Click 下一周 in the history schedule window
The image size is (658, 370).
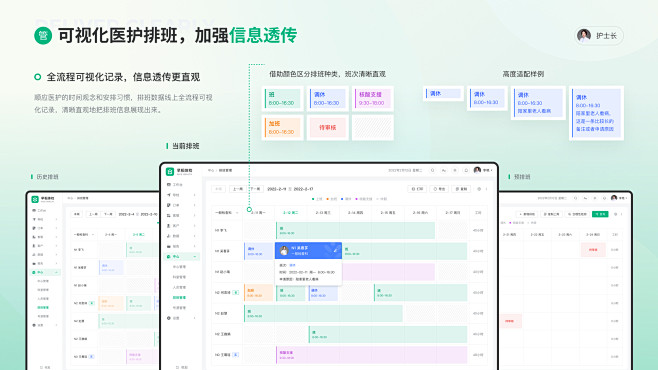pos(108,214)
